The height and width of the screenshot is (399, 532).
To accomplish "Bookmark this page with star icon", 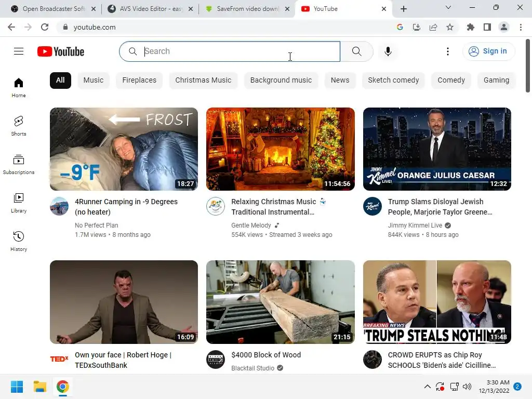I will (x=450, y=27).
